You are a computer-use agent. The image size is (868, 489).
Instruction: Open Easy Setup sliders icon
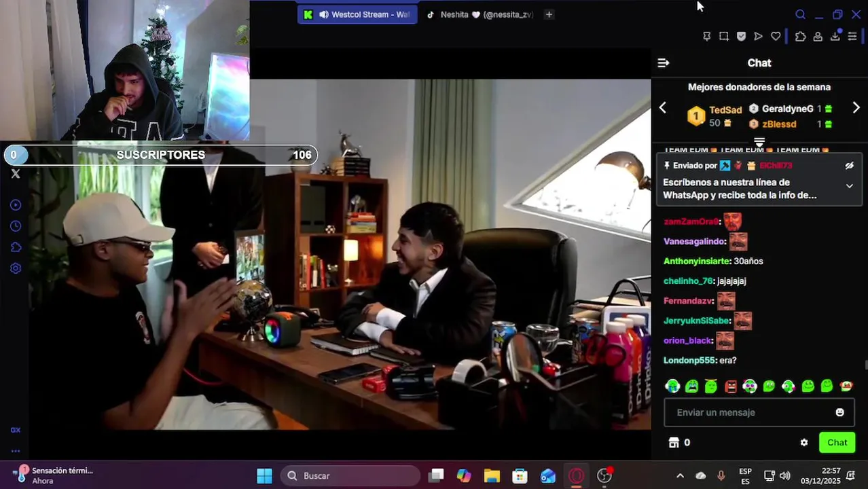point(852,37)
